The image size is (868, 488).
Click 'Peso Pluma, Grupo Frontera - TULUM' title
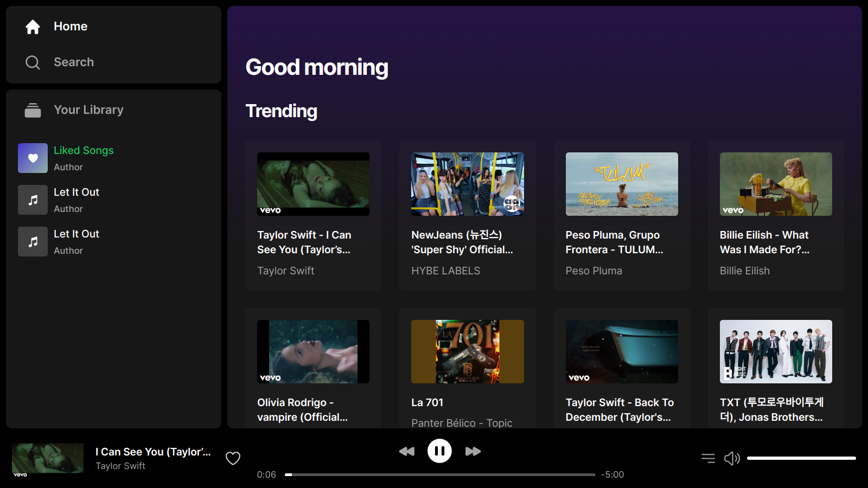615,242
